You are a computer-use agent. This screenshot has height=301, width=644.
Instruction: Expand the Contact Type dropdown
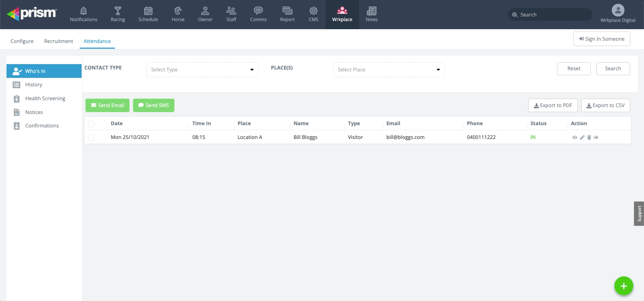202,69
